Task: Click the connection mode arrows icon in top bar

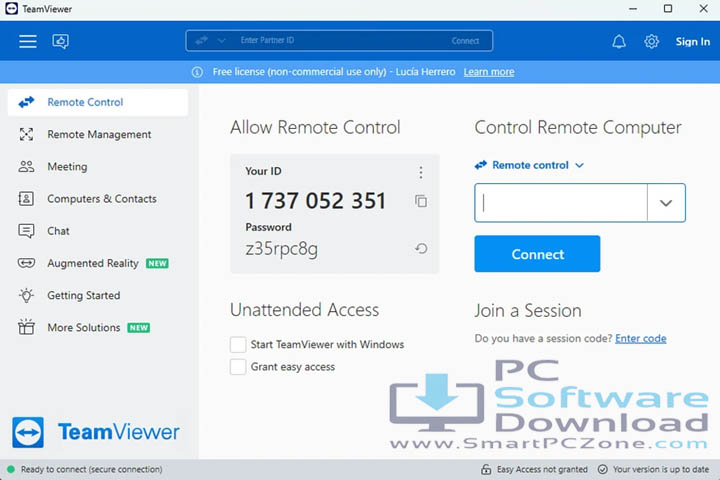Action: point(201,40)
